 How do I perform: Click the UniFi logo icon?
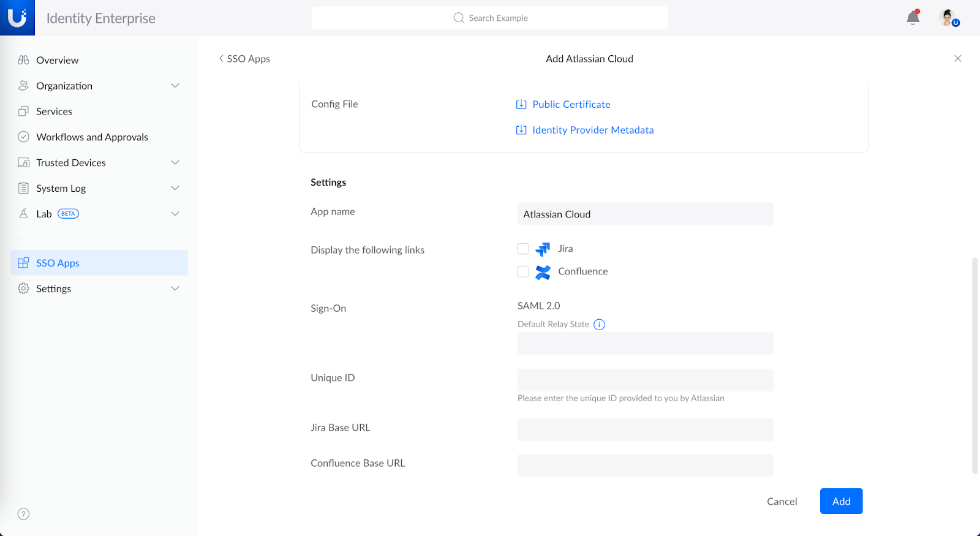17,18
